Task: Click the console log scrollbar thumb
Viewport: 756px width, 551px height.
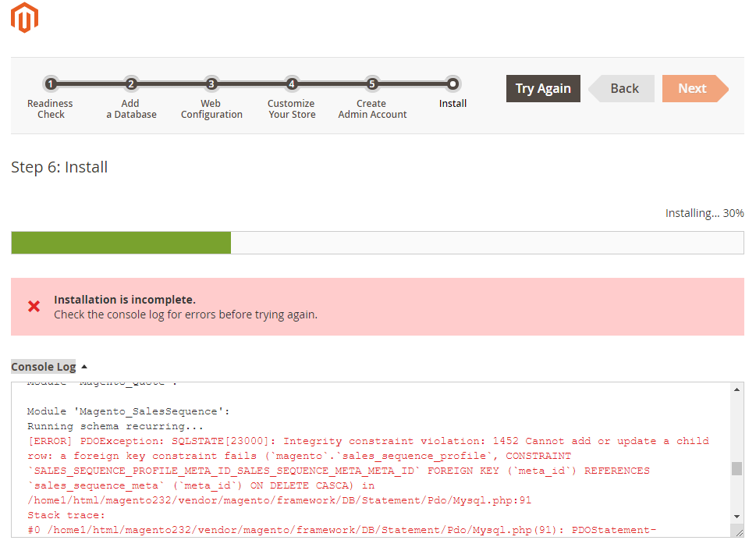Action: (x=736, y=468)
